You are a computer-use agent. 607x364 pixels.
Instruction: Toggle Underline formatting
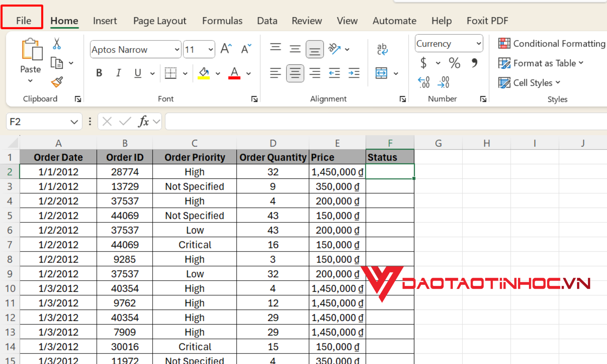[x=138, y=73]
